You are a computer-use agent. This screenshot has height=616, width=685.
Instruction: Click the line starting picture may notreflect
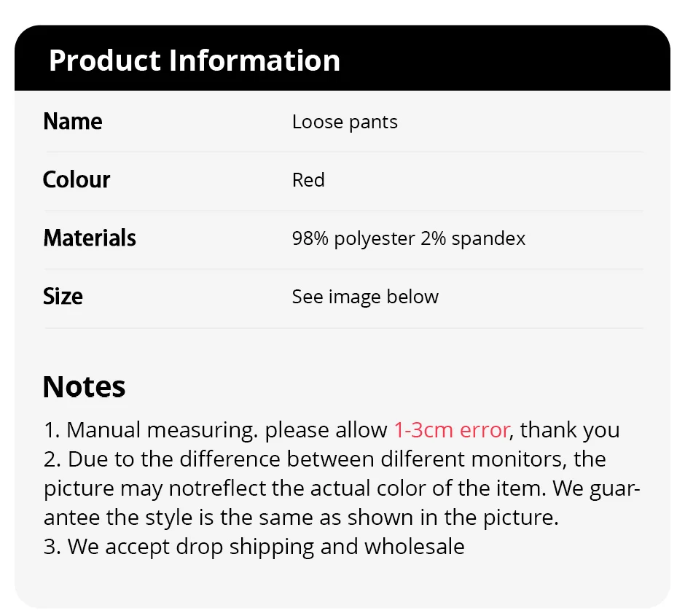click(342, 488)
